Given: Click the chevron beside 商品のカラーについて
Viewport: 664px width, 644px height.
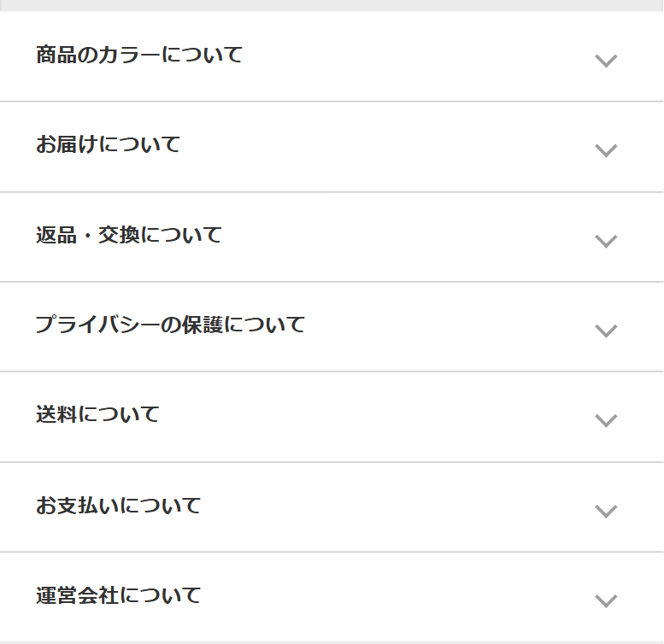Looking at the screenshot, I should point(606,61).
